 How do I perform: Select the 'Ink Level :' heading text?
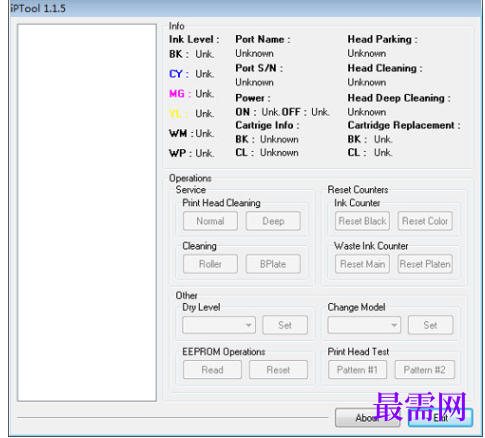tap(194, 39)
